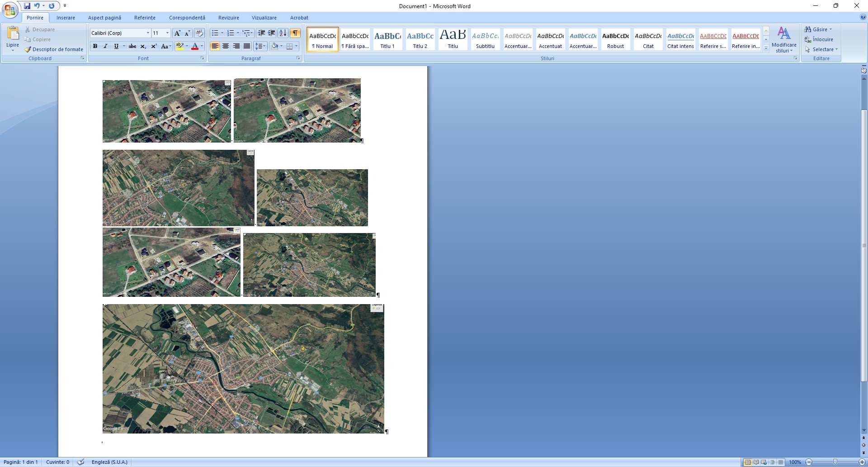The height and width of the screenshot is (467, 868).
Task: Click the zoom slider in status bar
Action: [x=835, y=462]
